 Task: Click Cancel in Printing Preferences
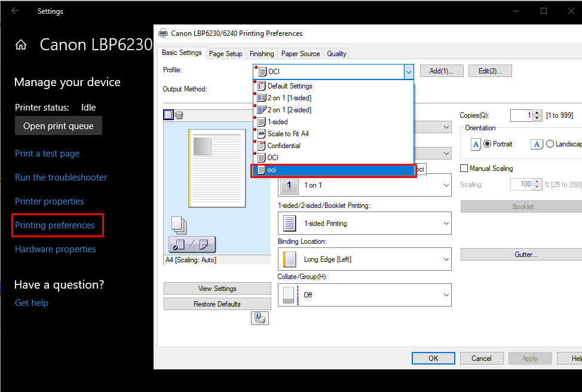[x=482, y=358]
